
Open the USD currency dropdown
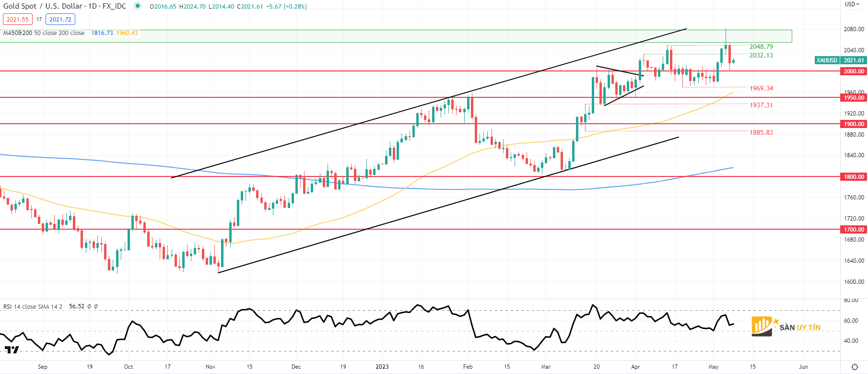click(852, 4)
